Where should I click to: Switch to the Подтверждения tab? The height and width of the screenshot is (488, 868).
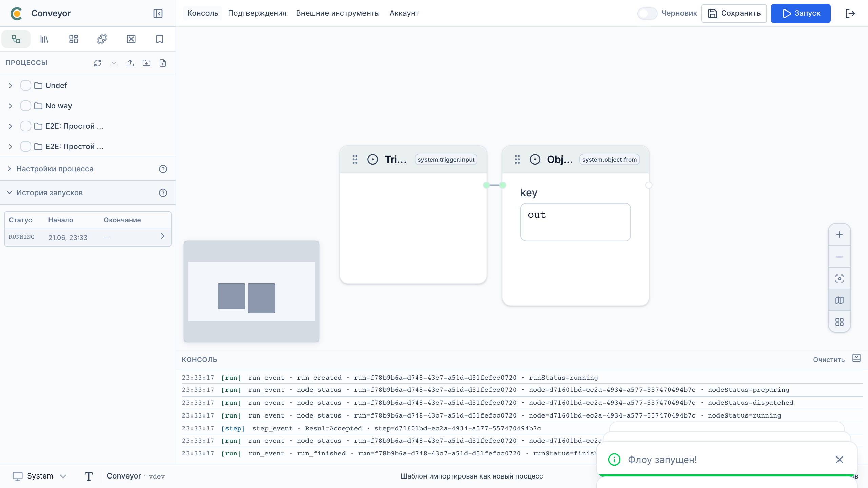click(x=257, y=13)
